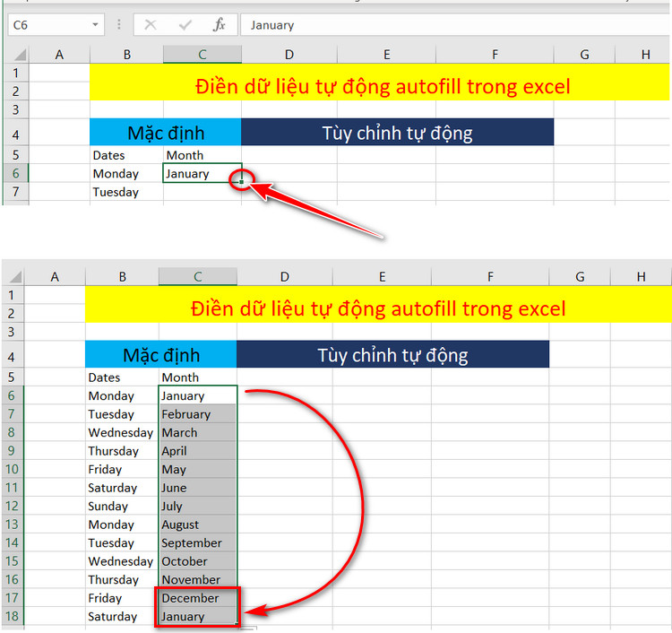Select row 12 header

point(12,506)
